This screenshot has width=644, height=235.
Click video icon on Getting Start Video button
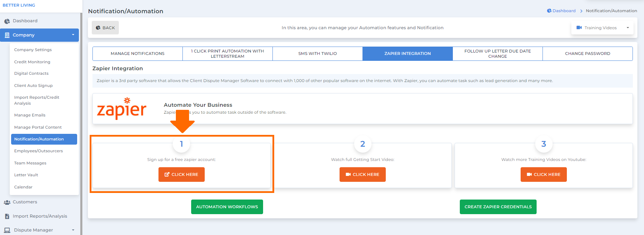click(x=348, y=175)
